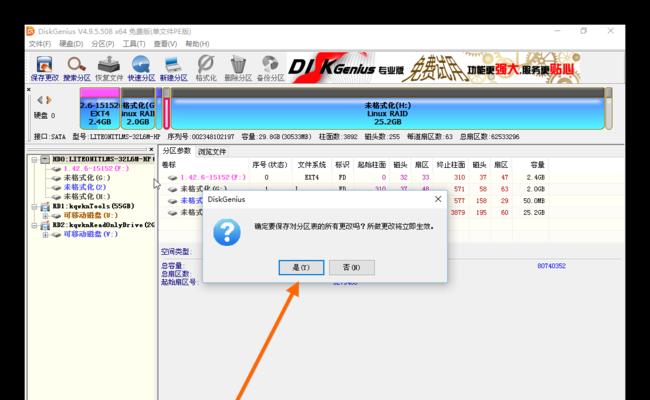Click drive icon beside 可移动磁盘(U:) in tree
The width and height of the screenshot is (650, 400).
[x=56, y=216]
